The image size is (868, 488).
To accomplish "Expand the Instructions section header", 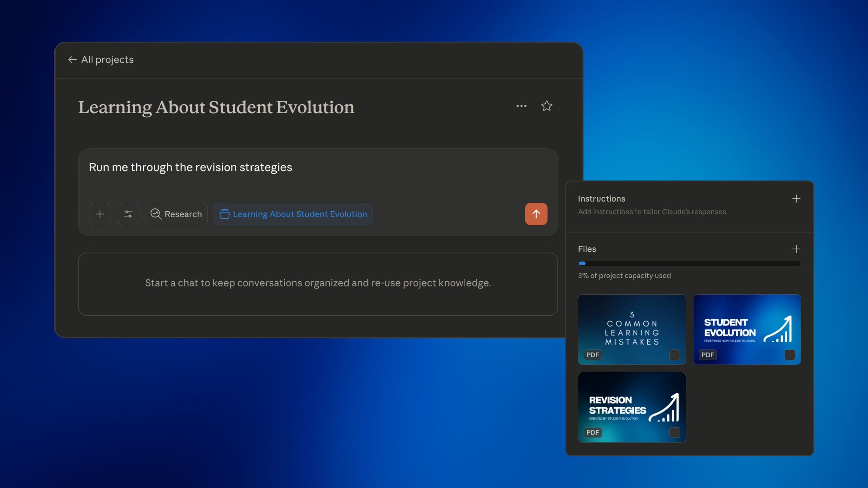I will [x=602, y=199].
